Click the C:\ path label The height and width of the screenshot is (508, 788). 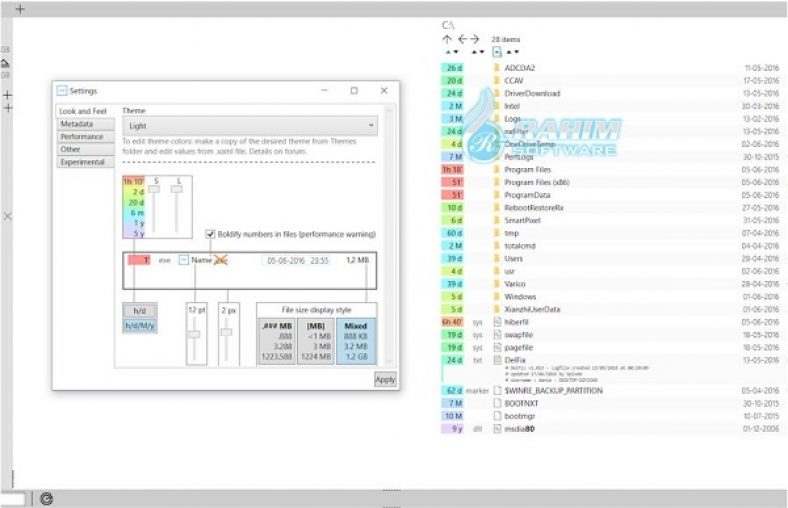click(x=448, y=25)
